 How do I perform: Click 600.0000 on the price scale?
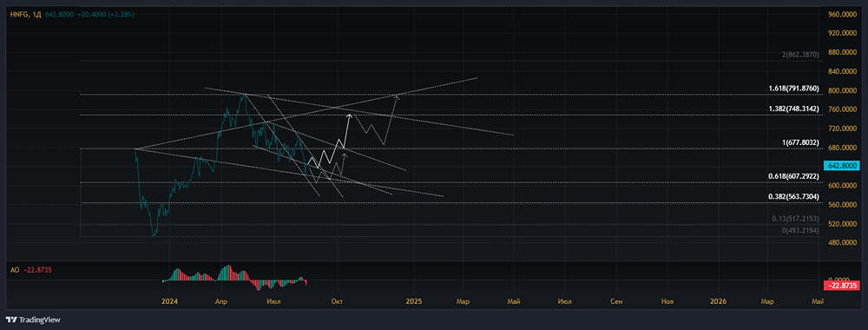click(843, 186)
